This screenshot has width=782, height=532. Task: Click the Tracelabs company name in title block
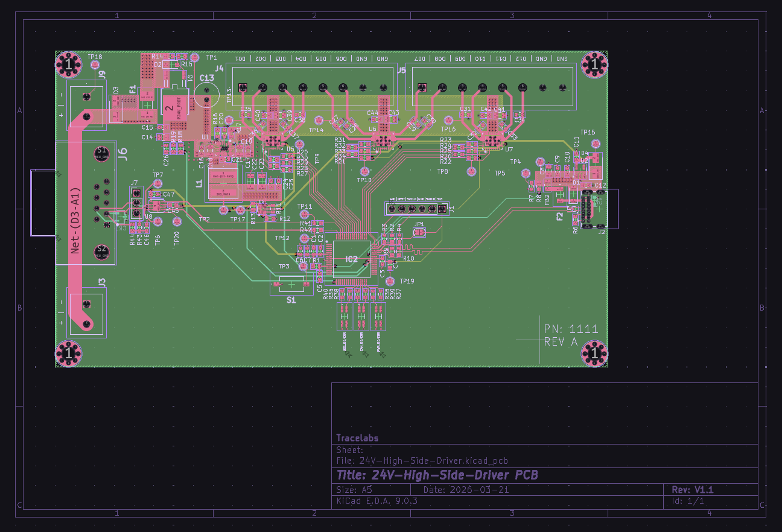357,438
